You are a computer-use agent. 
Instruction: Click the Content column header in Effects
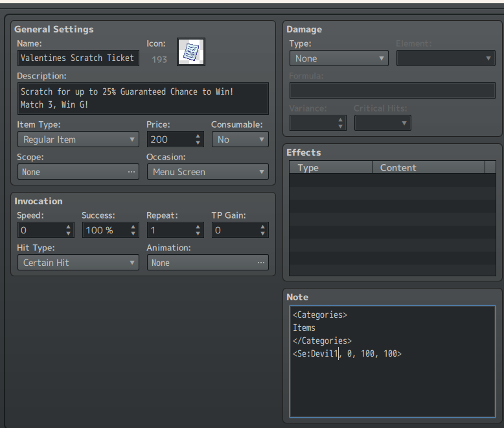coord(428,167)
